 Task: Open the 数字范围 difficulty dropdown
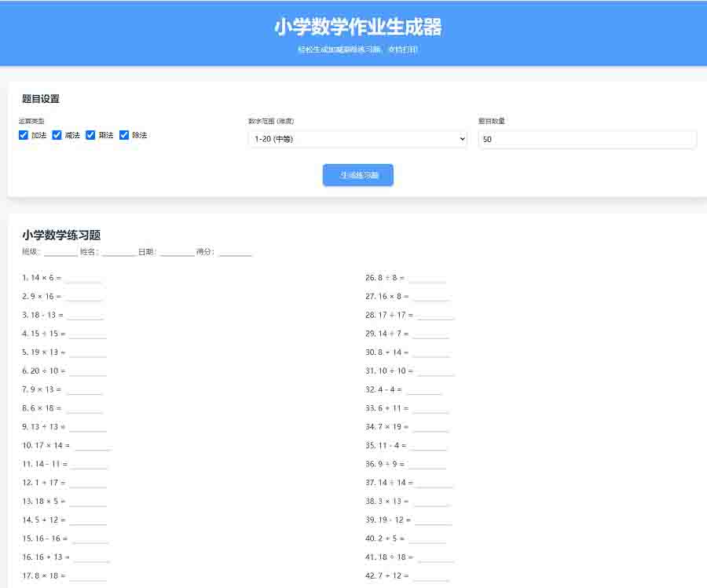click(357, 139)
